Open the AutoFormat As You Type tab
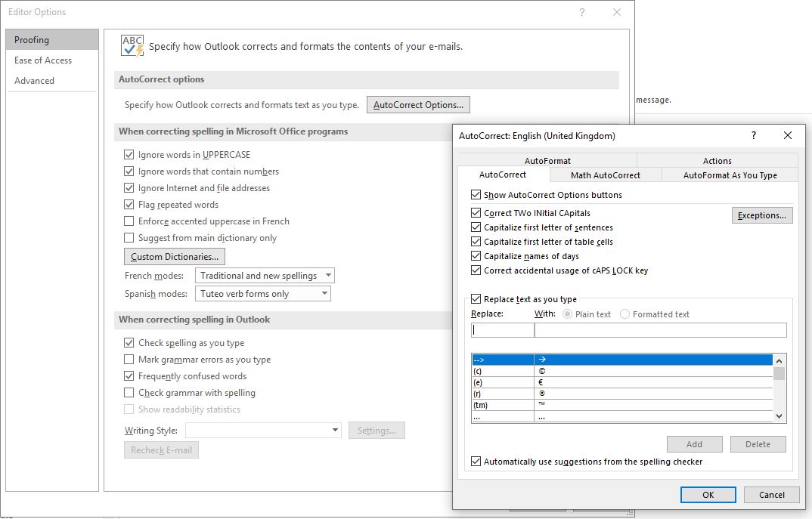The height and width of the screenshot is (519, 812). pyautogui.click(x=730, y=175)
